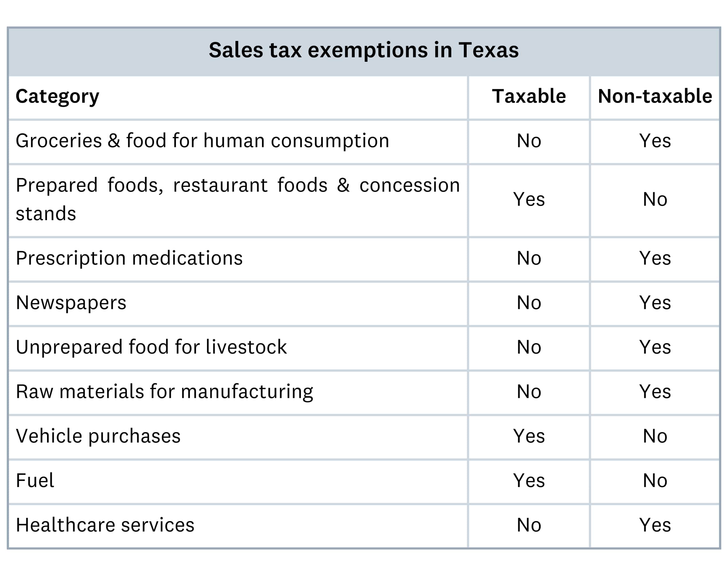Click the table title Sales tax exemptions in Texas
The height and width of the screenshot is (576, 728).
(x=363, y=50)
